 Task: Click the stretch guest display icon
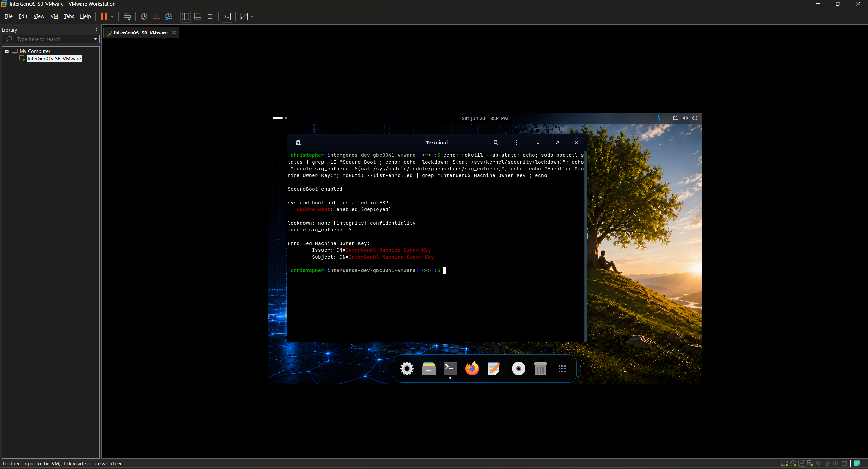tap(244, 16)
